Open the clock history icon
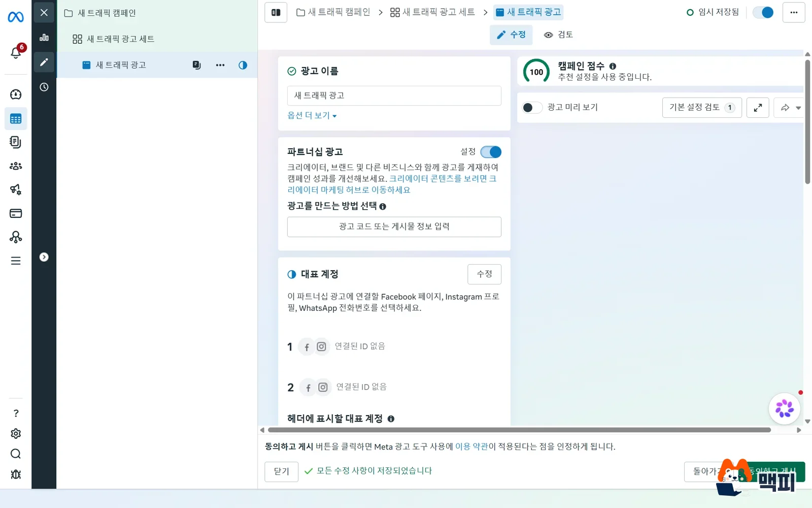The height and width of the screenshot is (508, 812). click(x=44, y=87)
